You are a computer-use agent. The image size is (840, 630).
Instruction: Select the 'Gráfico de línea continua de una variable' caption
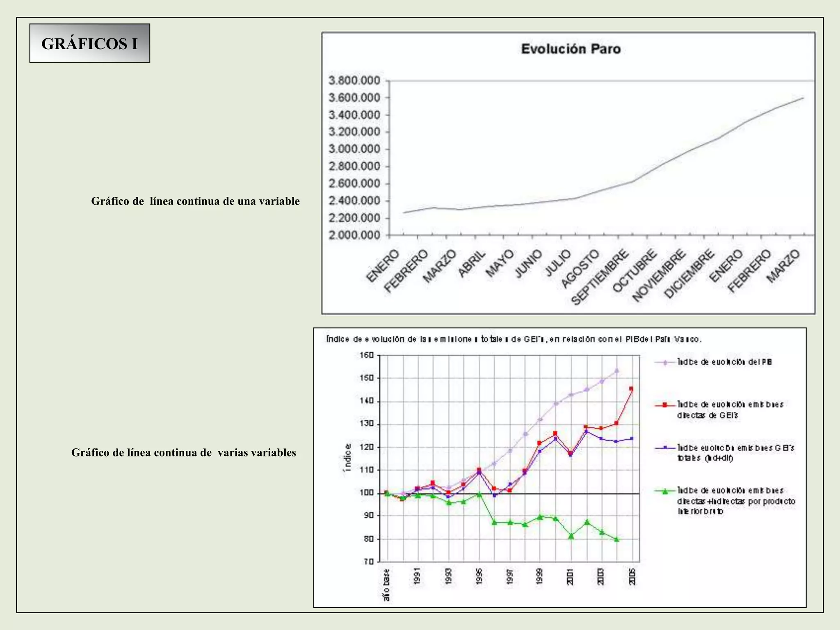click(x=195, y=201)
